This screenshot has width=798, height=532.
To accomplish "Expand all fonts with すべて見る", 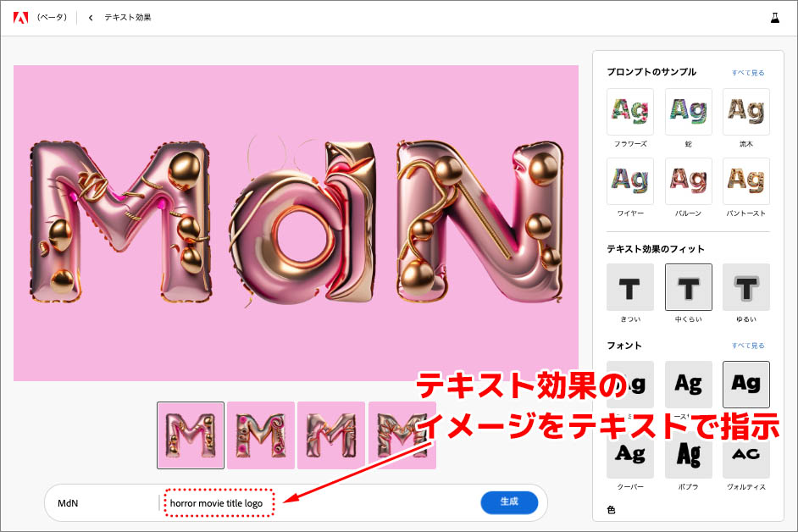I will pos(748,346).
